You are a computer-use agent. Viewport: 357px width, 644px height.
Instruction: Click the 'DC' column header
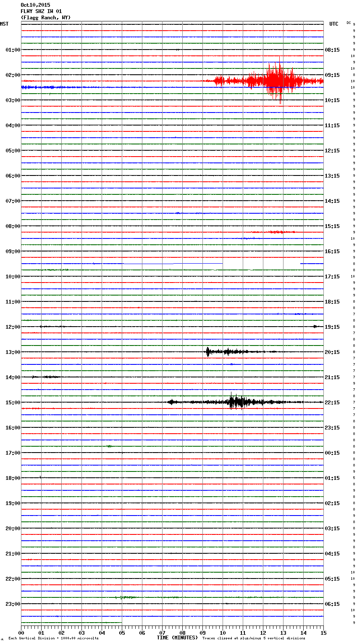[x=349, y=23]
